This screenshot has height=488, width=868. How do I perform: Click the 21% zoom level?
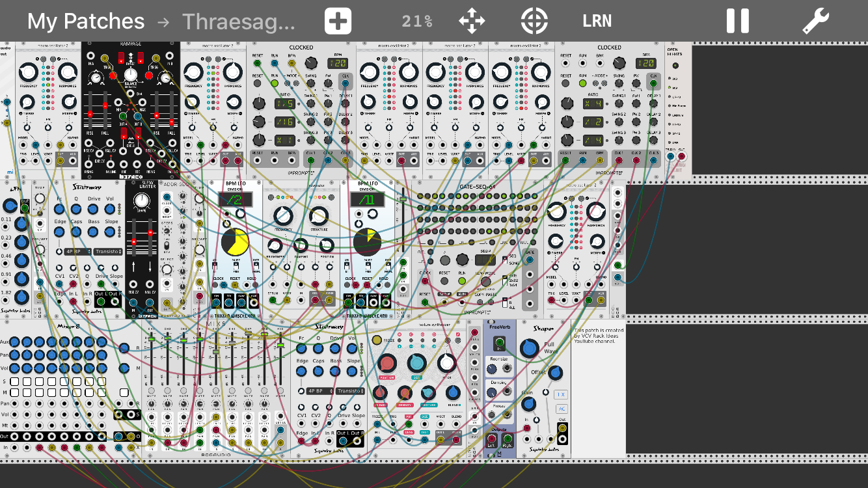tap(417, 21)
